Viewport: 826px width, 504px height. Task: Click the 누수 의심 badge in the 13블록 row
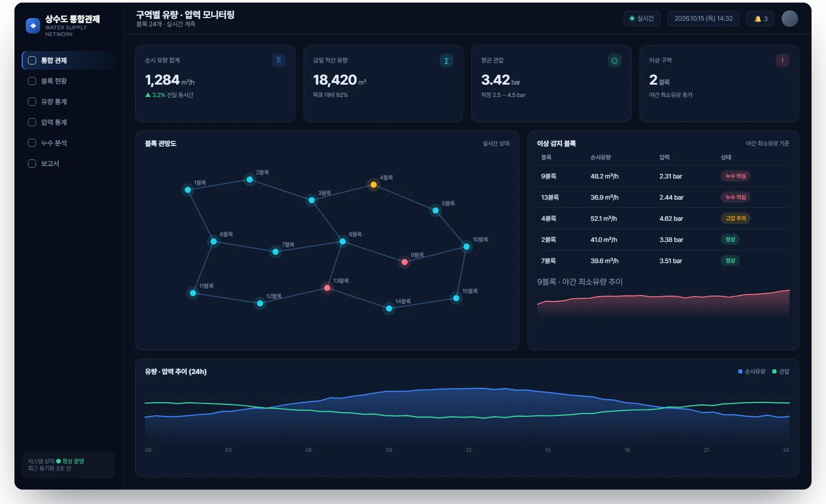point(736,197)
